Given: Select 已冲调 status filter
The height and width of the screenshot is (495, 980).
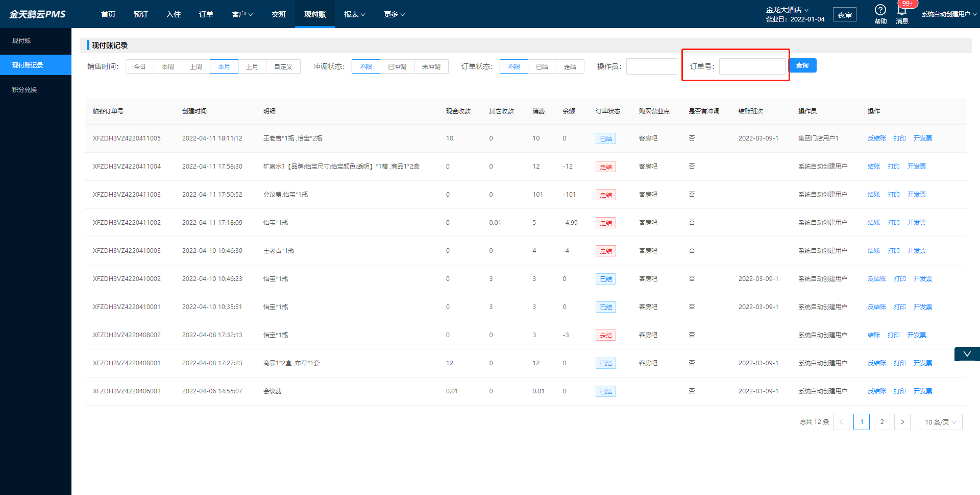Looking at the screenshot, I should point(397,66).
